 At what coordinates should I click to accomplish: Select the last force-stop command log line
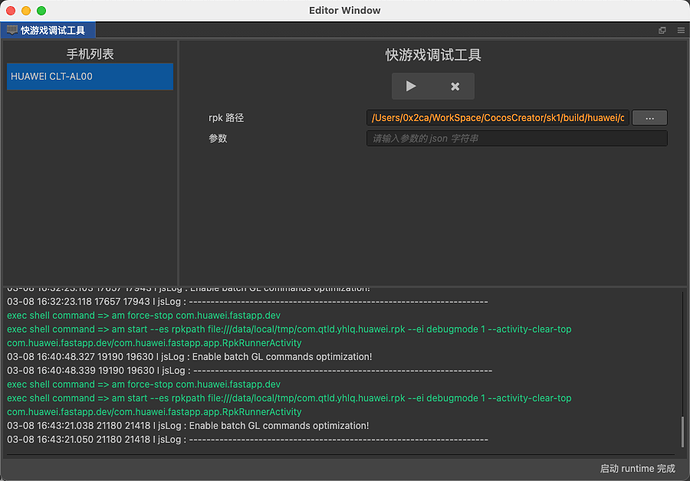[x=143, y=384]
